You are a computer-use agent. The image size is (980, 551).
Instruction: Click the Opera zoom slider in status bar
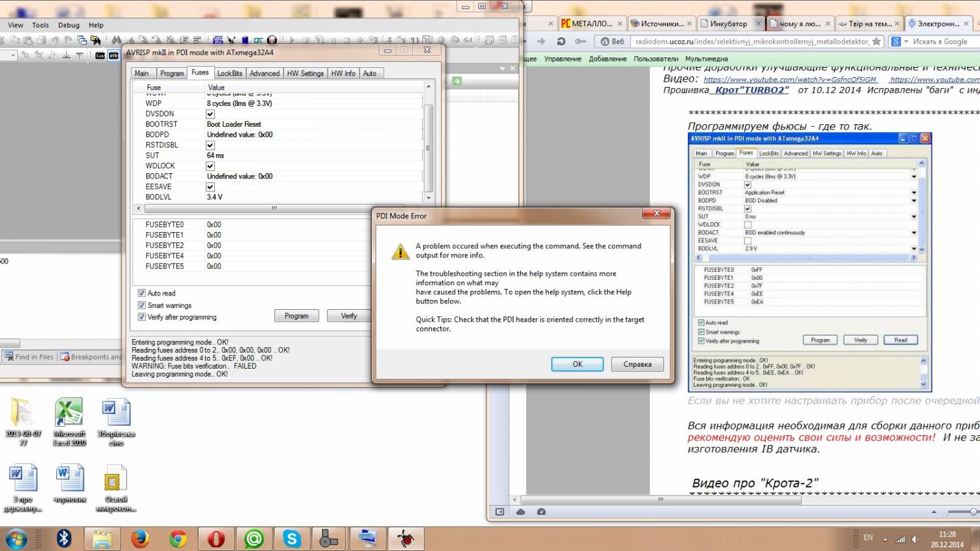[x=964, y=512]
